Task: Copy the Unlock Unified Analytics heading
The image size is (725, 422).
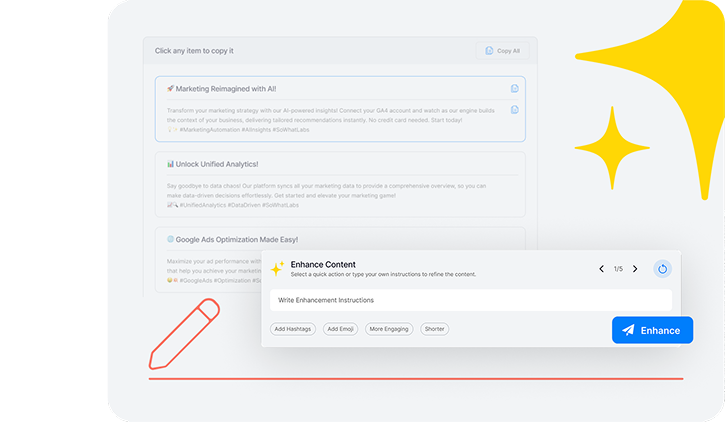Action: coord(216,164)
